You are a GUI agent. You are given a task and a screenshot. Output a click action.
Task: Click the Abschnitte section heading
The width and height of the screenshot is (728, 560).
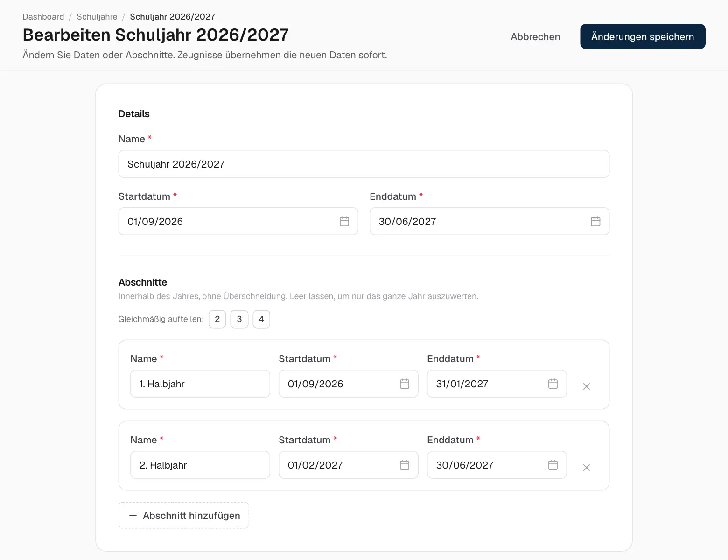tap(143, 282)
